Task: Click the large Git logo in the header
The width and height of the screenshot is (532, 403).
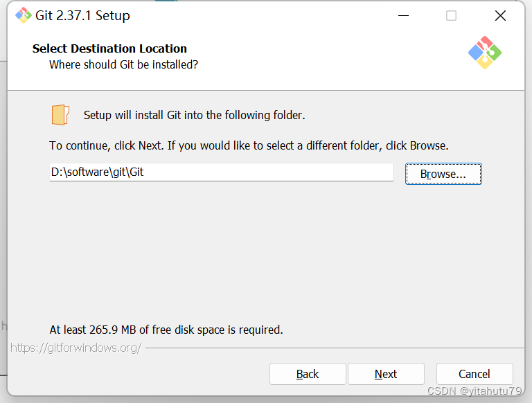Action: (484, 53)
